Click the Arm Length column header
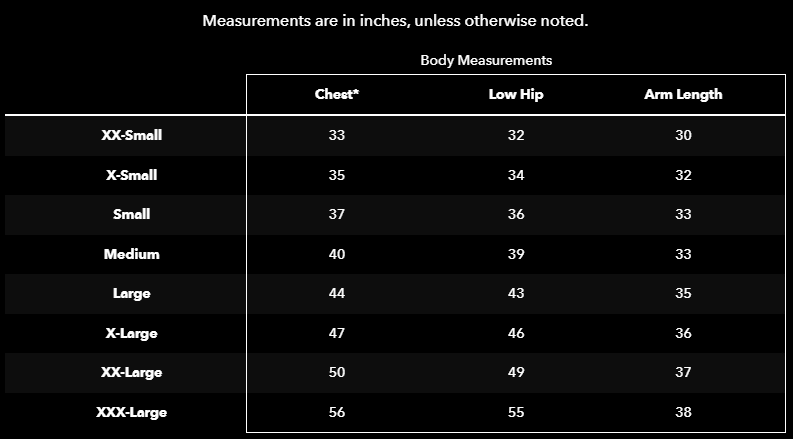 pos(684,95)
